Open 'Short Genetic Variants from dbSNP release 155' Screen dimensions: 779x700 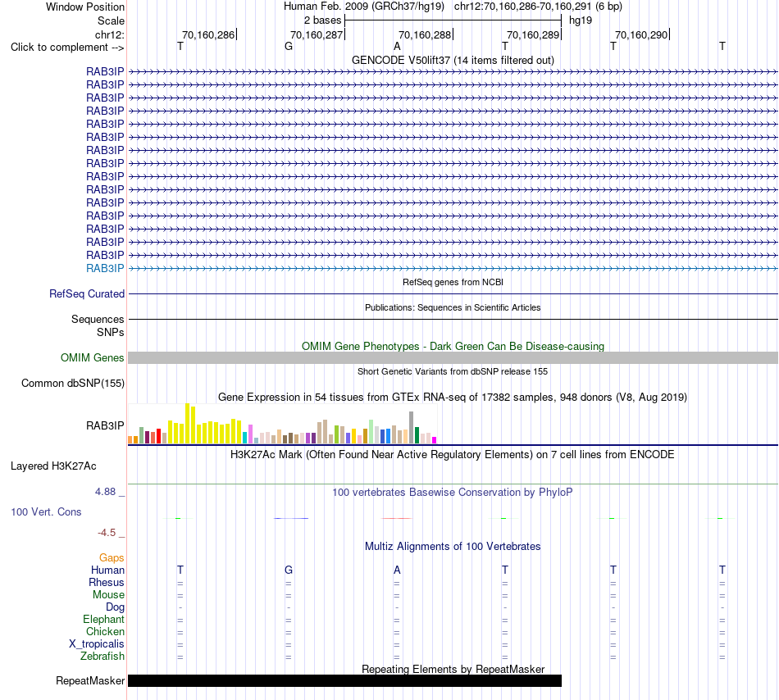453,371
